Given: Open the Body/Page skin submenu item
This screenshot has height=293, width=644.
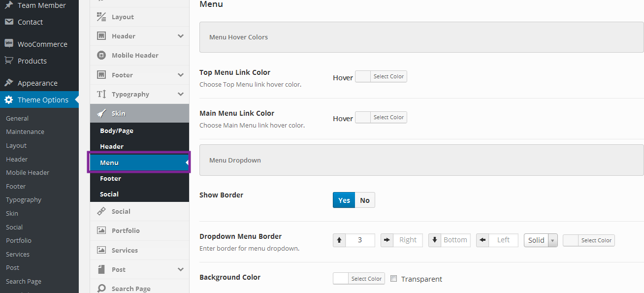Looking at the screenshot, I should coord(117,131).
